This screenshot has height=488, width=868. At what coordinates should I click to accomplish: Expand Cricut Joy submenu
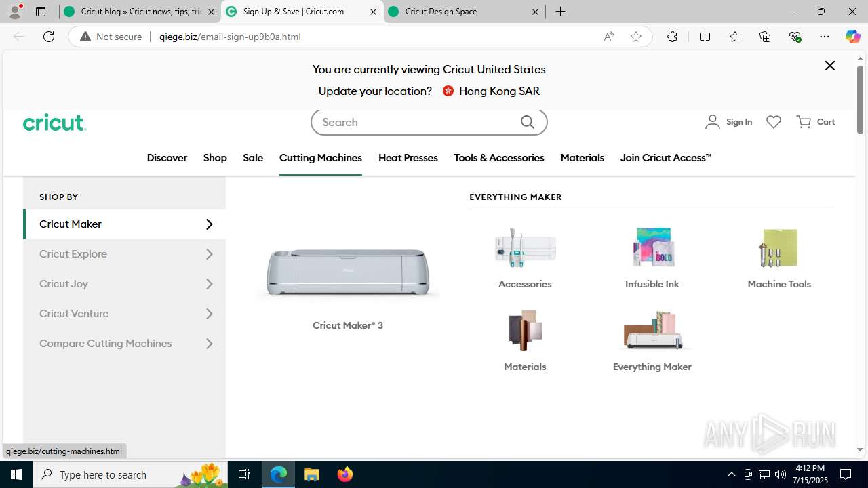click(125, 284)
